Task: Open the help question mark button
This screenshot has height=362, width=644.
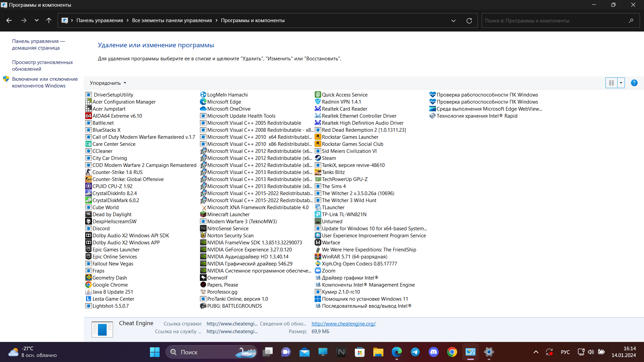Action: click(x=634, y=83)
